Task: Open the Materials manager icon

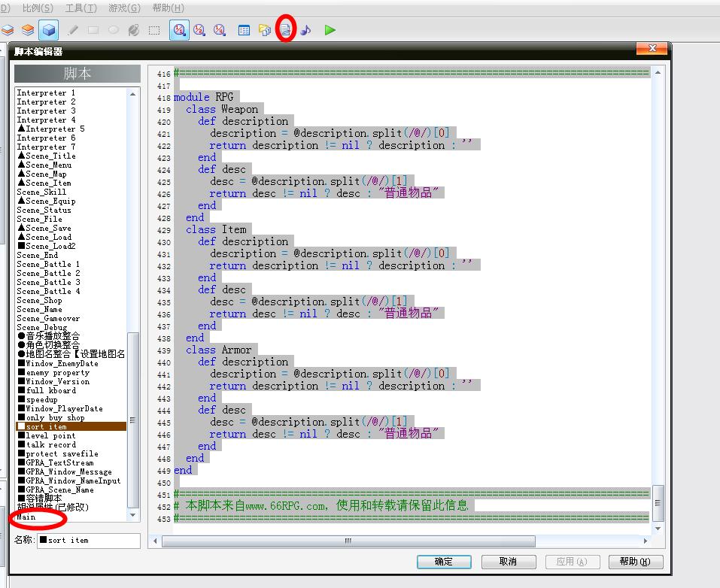Action: (265, 30)
